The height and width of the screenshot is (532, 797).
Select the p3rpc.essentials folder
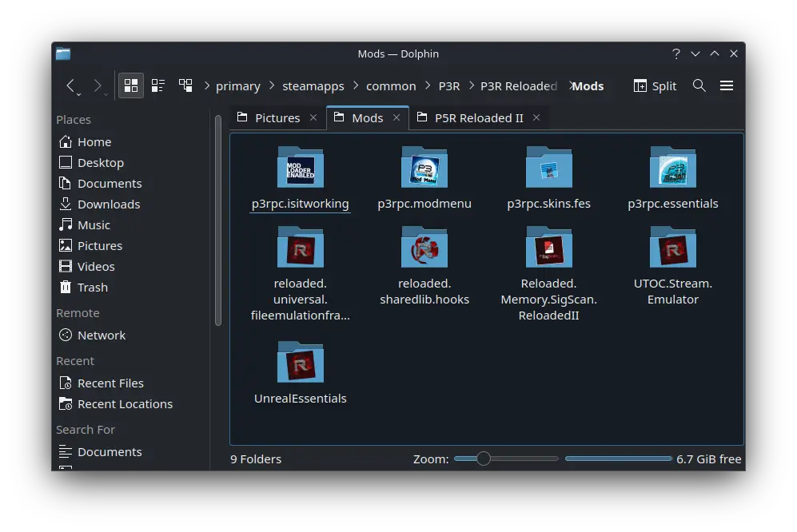pyautogui.click(x=672, y=178)
